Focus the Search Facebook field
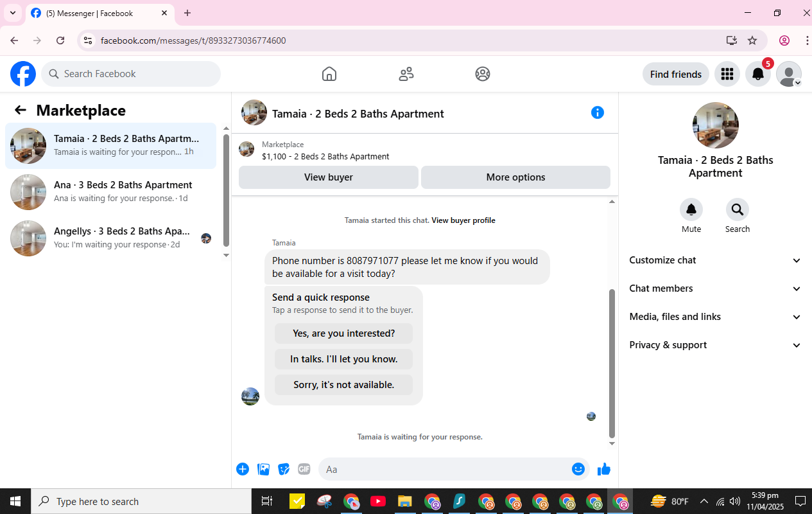Screen dimensions: 812x514 point(131,74)
